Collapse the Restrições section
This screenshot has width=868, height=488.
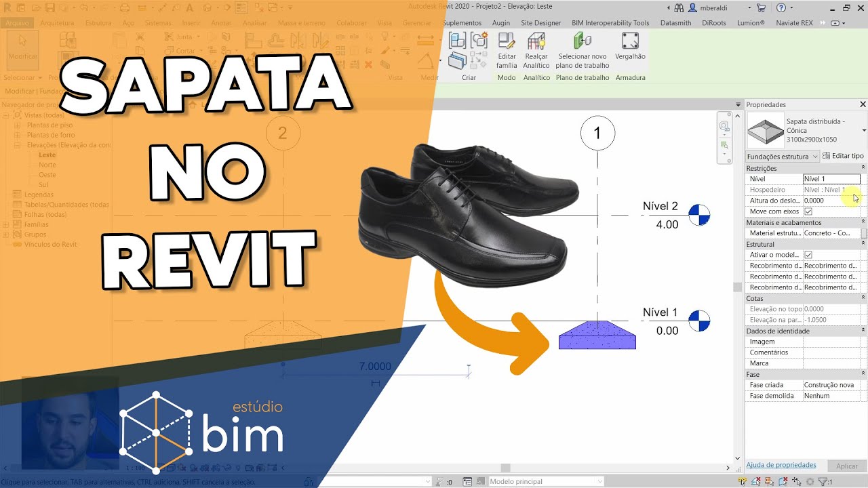tap(863, 168)
